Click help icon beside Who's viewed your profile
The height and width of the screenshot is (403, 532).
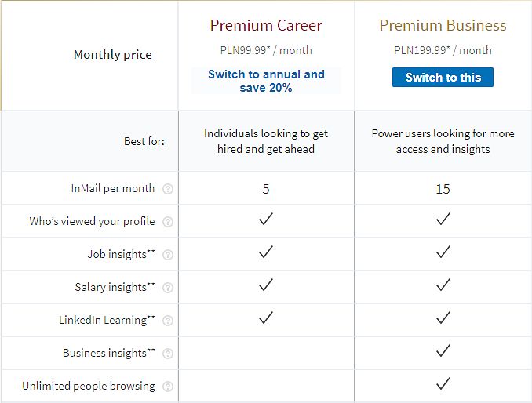pos(168,222)
